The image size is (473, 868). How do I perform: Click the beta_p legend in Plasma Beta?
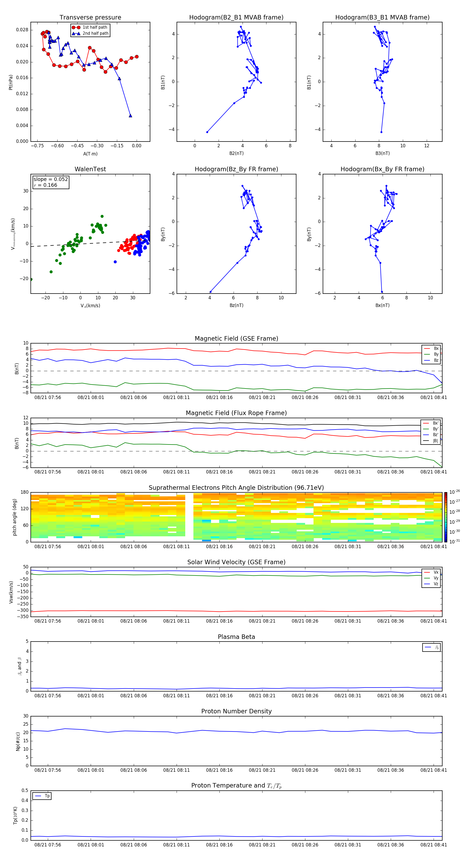click(431, 647)
